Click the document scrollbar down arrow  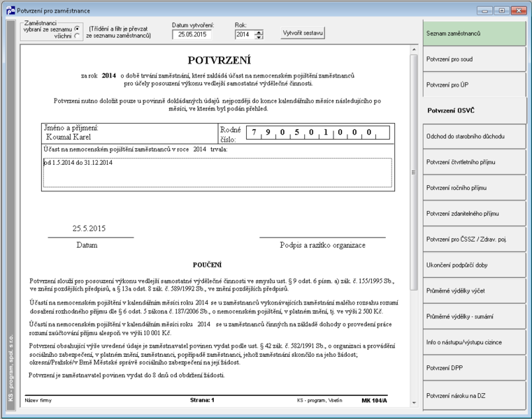click(414, 403)
